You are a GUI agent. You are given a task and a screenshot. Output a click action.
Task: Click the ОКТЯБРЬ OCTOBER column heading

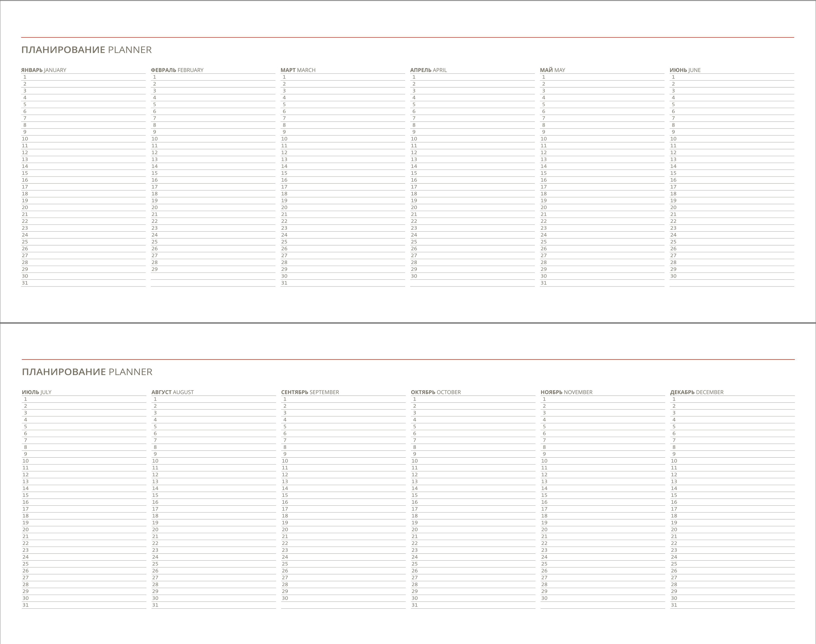[x=436, y=392]
